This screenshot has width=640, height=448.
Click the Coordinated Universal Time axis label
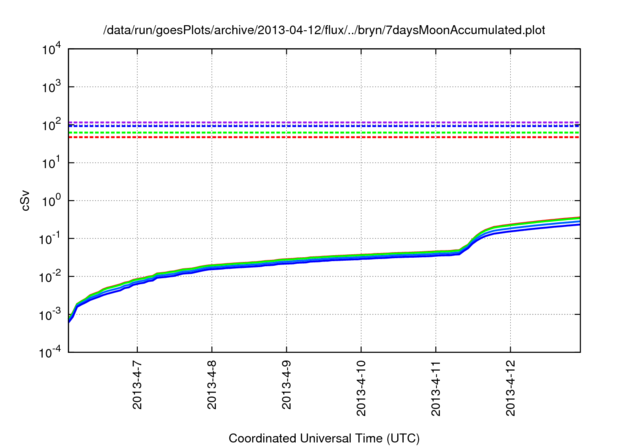[324, 438]
